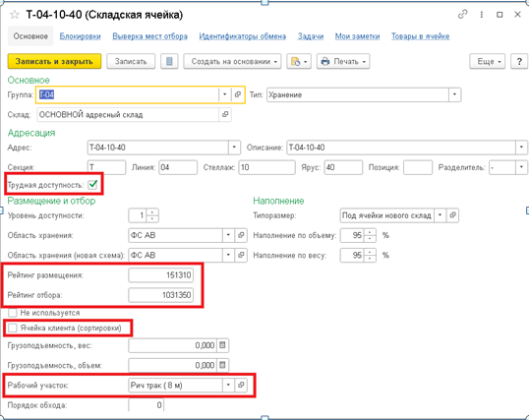Viewport: 529px width, 420px height.
Task: Open the calculator for Грузоподъемность, вес
Action: (x=222, y=345)
